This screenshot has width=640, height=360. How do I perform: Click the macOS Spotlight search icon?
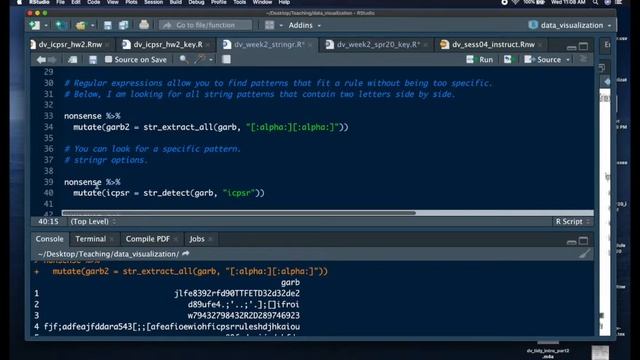pos(596,2)
